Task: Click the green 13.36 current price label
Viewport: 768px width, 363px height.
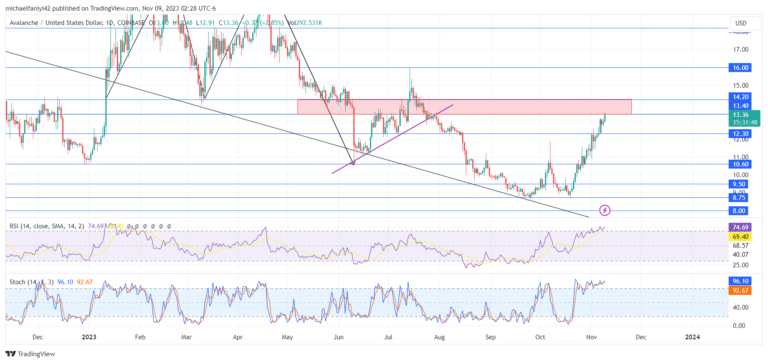Action: click(744, 118)
